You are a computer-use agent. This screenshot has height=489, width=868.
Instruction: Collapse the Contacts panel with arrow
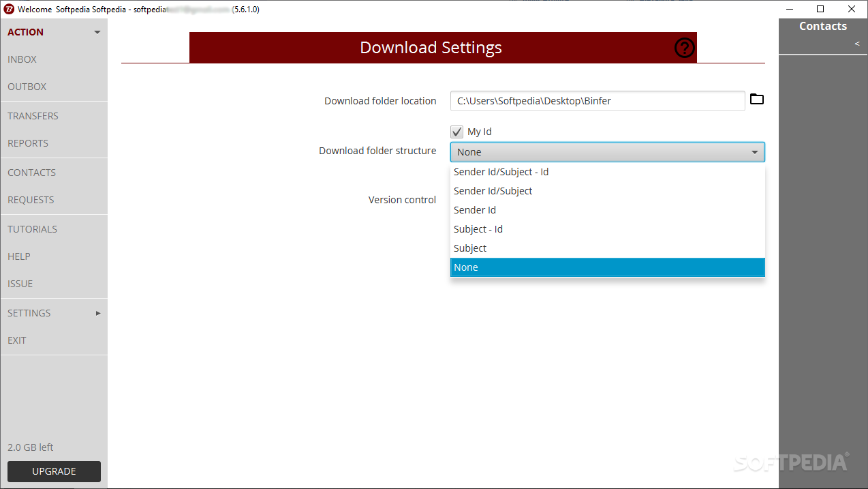(x=857, y=44)
